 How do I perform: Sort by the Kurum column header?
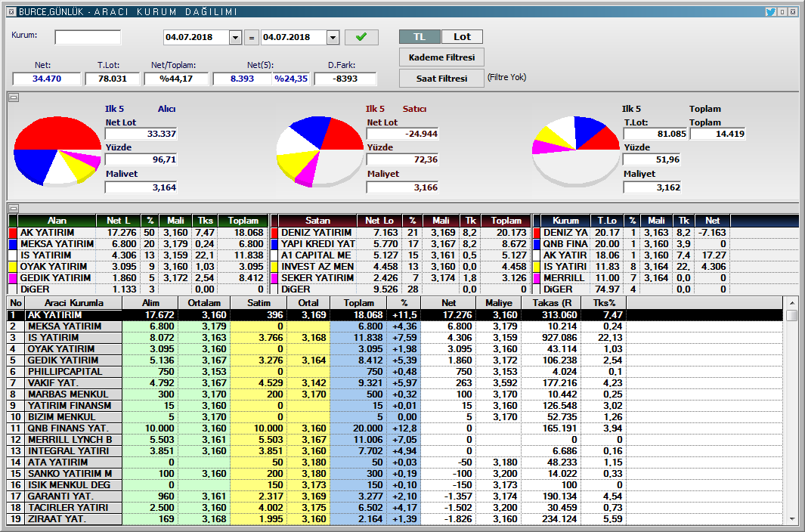[x=565, y=221]
